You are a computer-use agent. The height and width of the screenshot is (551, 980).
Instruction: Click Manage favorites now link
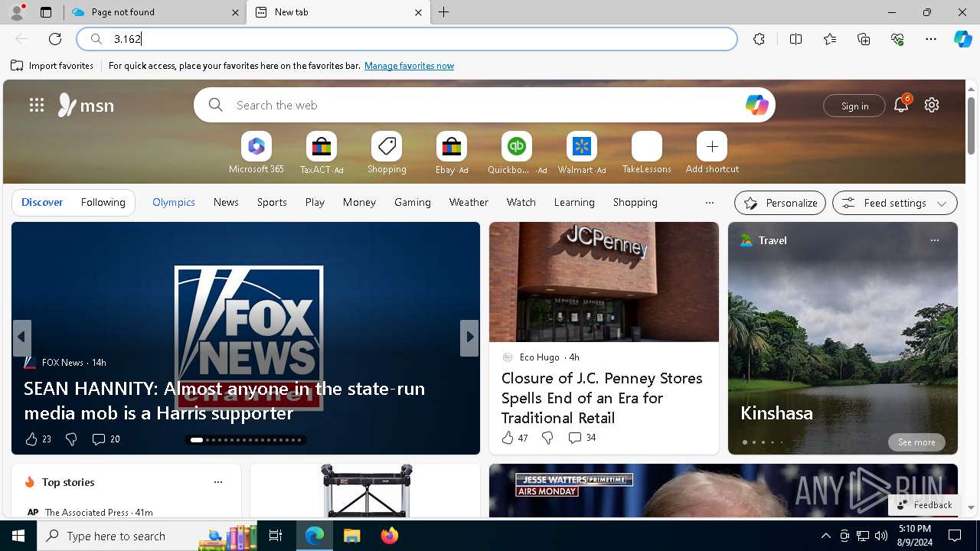click(409, 66)
